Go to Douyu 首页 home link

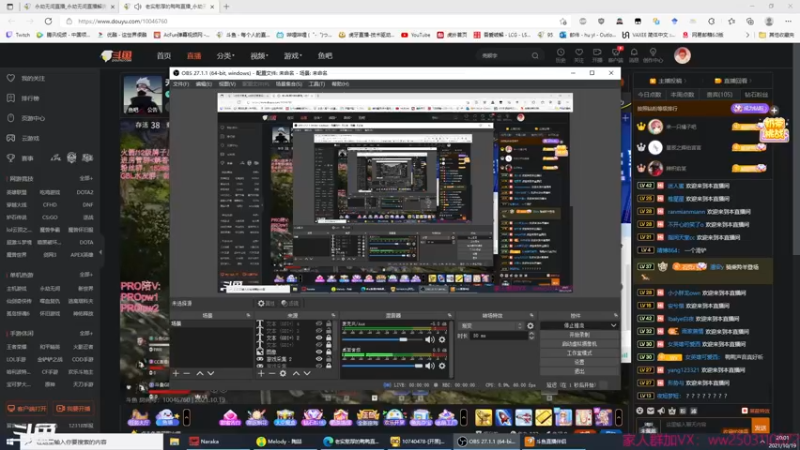(x=164, y=56)
